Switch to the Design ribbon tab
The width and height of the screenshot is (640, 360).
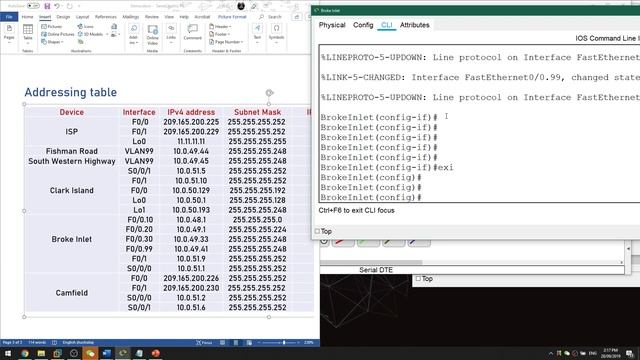tap(63, 17)
